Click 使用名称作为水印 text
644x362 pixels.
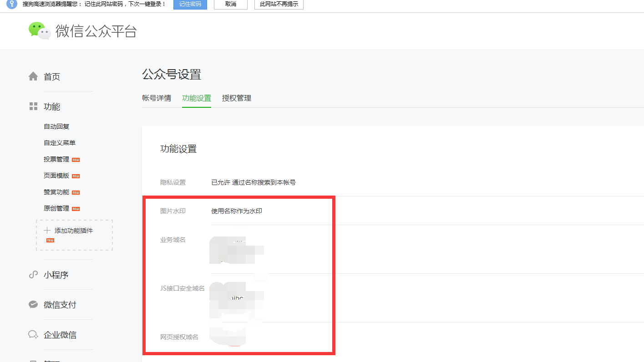coord(237,211)
